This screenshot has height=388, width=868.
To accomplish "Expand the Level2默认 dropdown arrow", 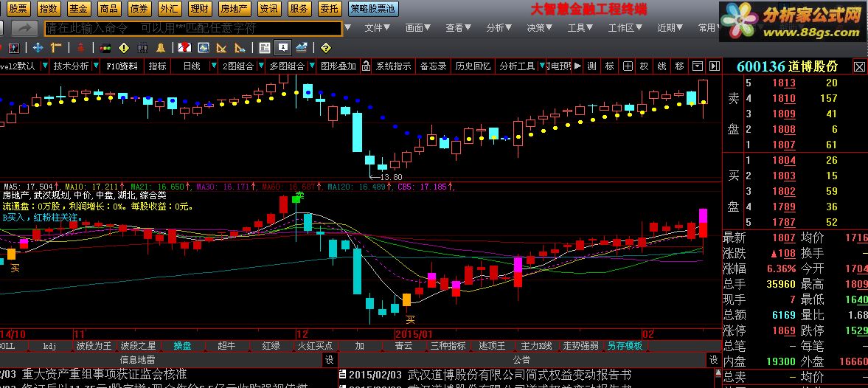I will (45, 66).
